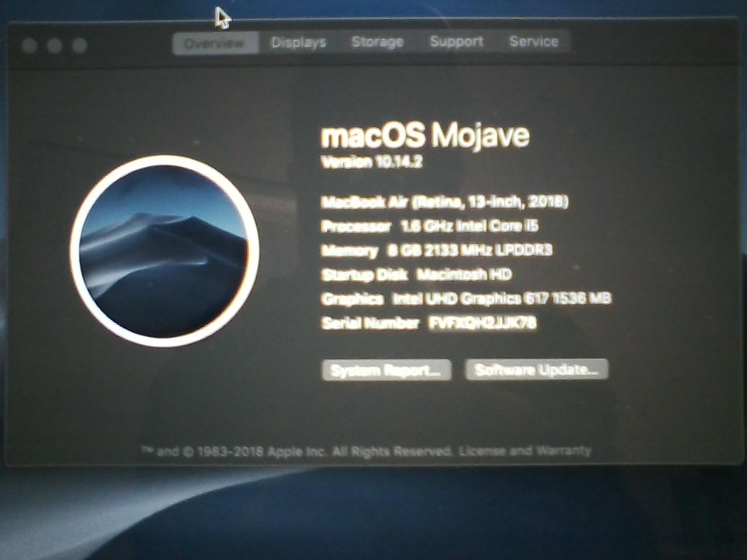Switch to the Overview tab
Screen dimensions: 747x560
[x=215, y=43]
